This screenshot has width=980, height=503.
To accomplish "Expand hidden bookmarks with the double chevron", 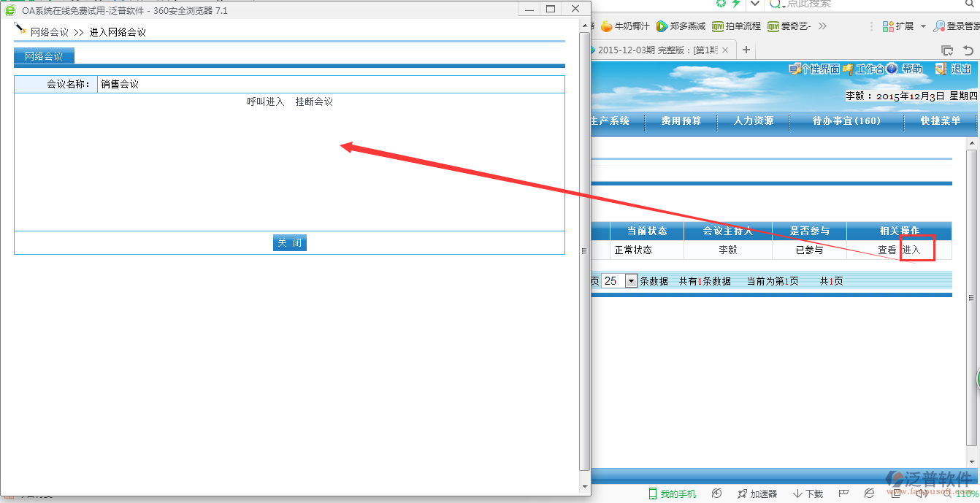I will pos(822,26).
